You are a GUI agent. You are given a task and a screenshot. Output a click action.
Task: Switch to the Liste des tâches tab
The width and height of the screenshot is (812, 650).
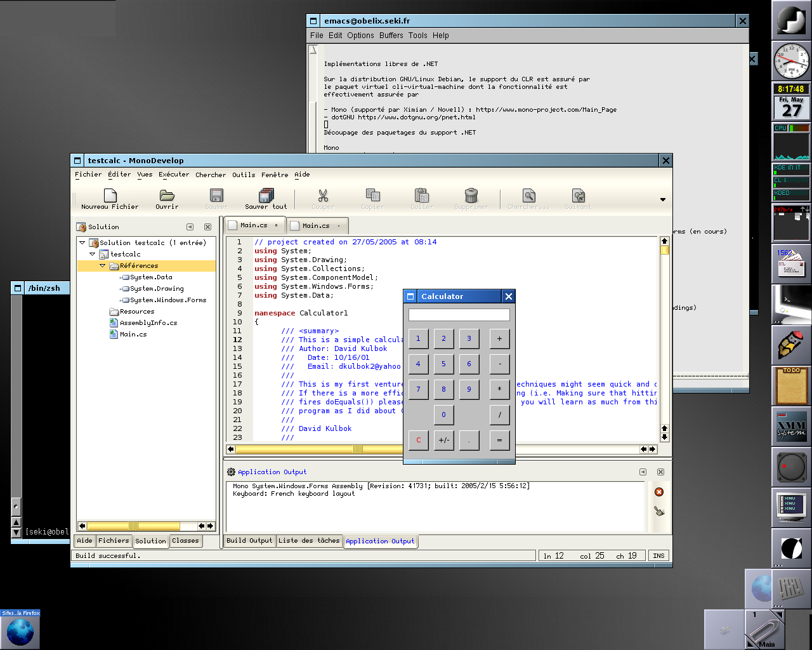(x=309, y=541)
